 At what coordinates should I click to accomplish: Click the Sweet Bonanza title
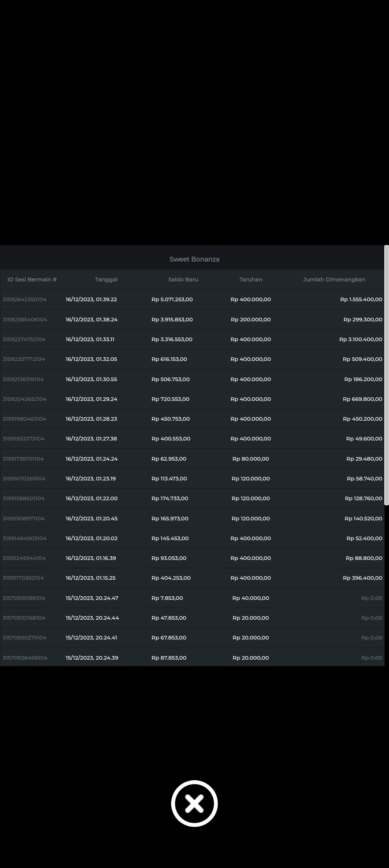point(194,259)
